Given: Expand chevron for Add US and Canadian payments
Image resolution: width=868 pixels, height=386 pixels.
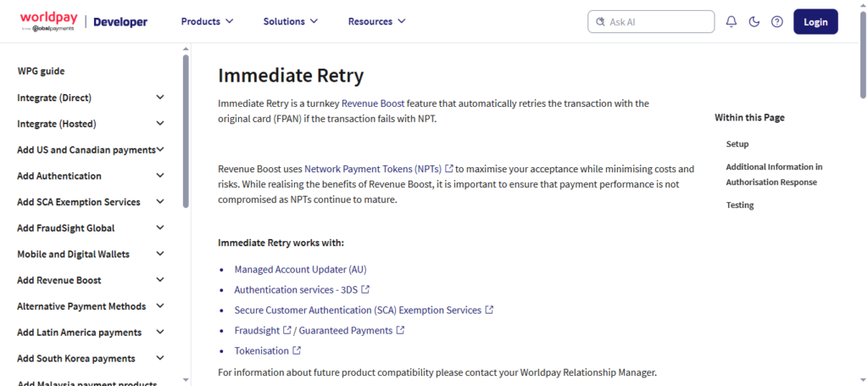Looking at the screenshot, I should (x=161, y=149).
